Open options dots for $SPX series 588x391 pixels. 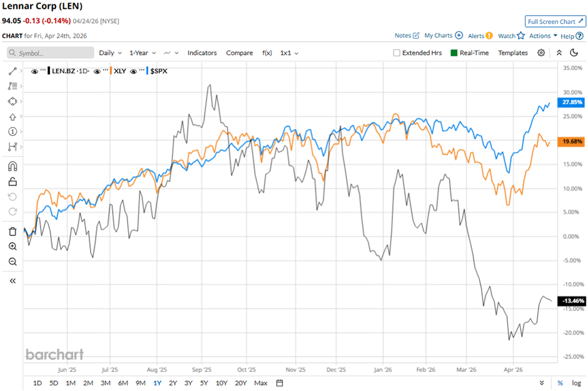[141, 69]
